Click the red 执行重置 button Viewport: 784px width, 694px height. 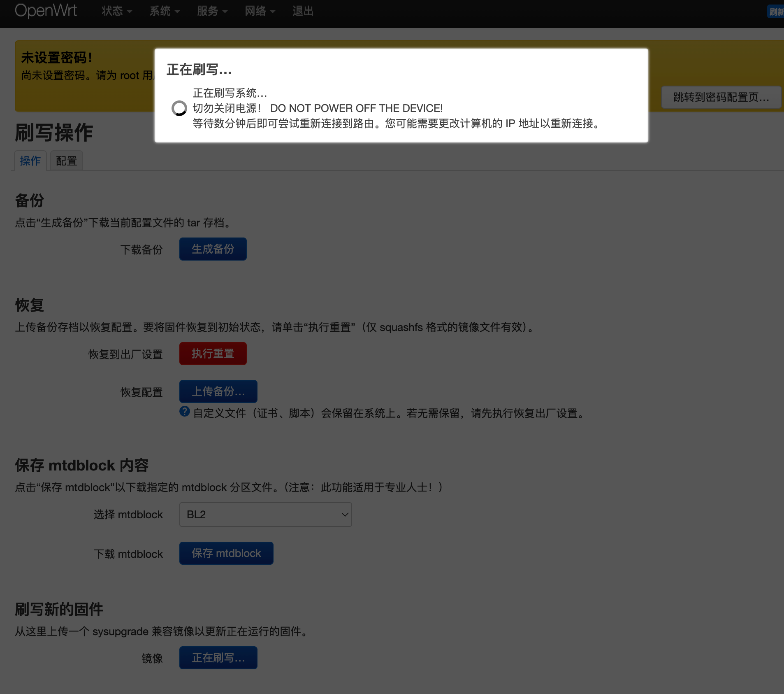(213, 354)
